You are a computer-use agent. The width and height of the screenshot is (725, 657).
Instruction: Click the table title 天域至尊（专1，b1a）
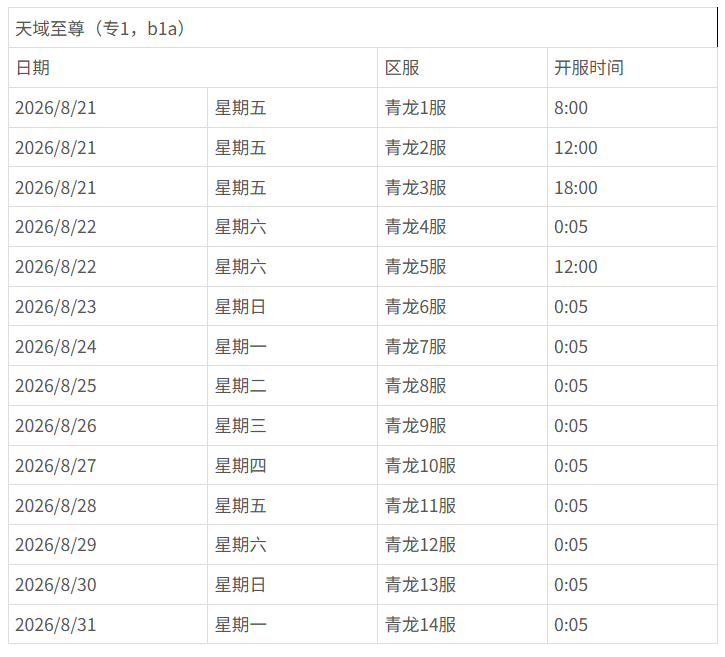coord(100,29)
